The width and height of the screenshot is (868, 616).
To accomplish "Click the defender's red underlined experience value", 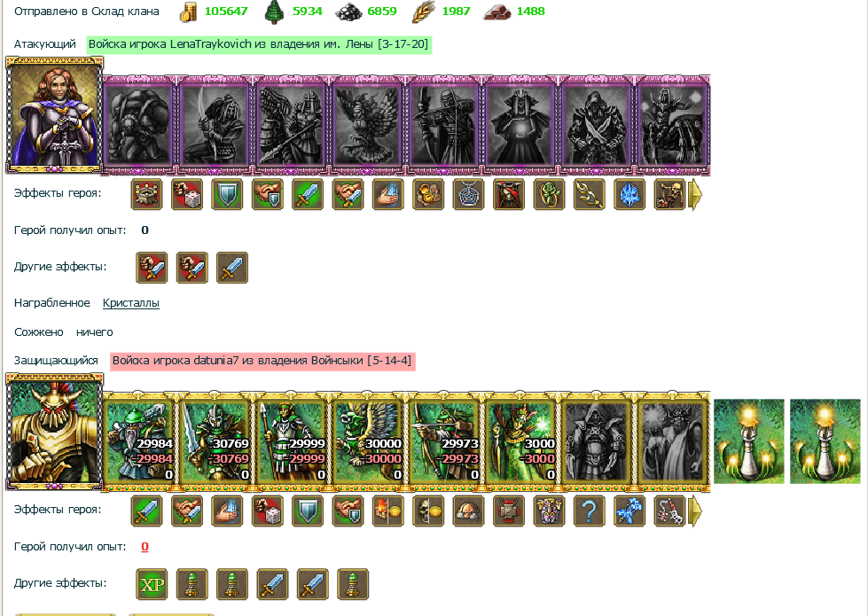I will click(145, 547).
